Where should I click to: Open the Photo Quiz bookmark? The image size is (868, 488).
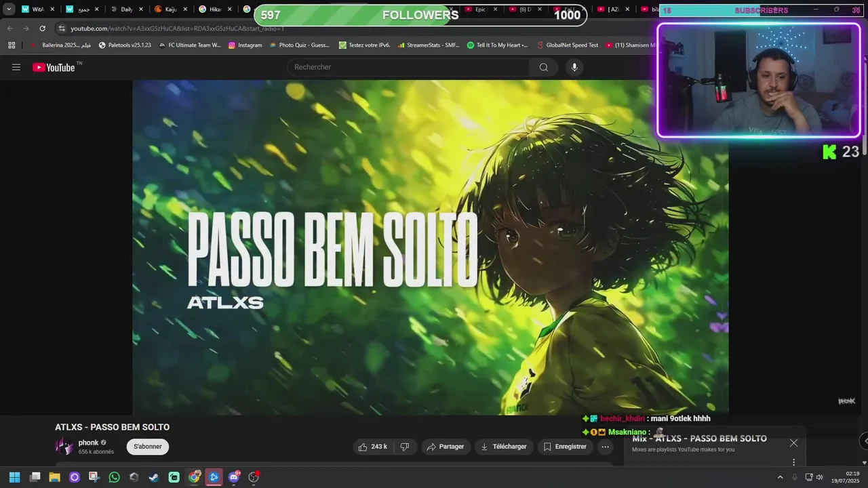pyautogui.click(x=299, y=45)
